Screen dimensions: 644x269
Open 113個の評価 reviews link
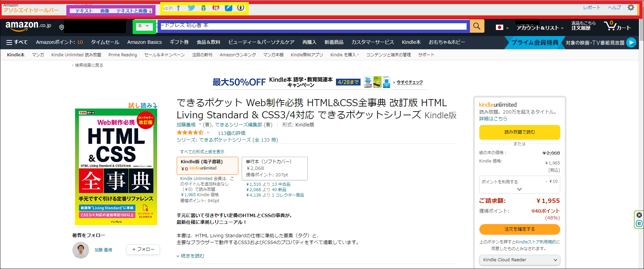tap(232, 133)
